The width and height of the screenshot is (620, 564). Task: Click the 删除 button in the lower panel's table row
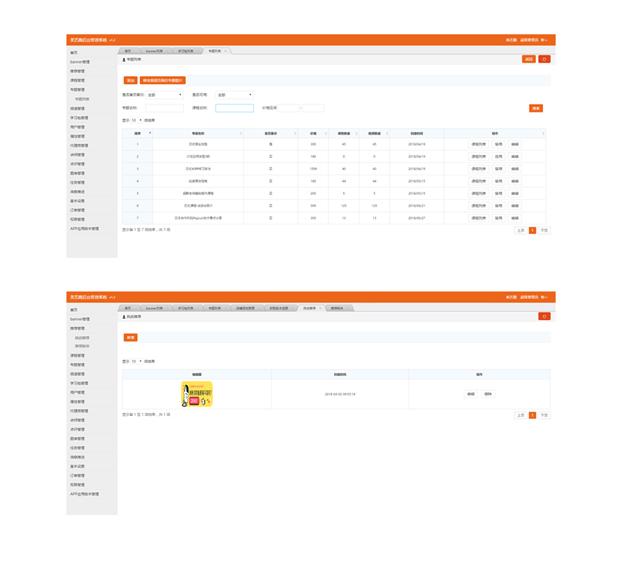click(x=488, y=394)
